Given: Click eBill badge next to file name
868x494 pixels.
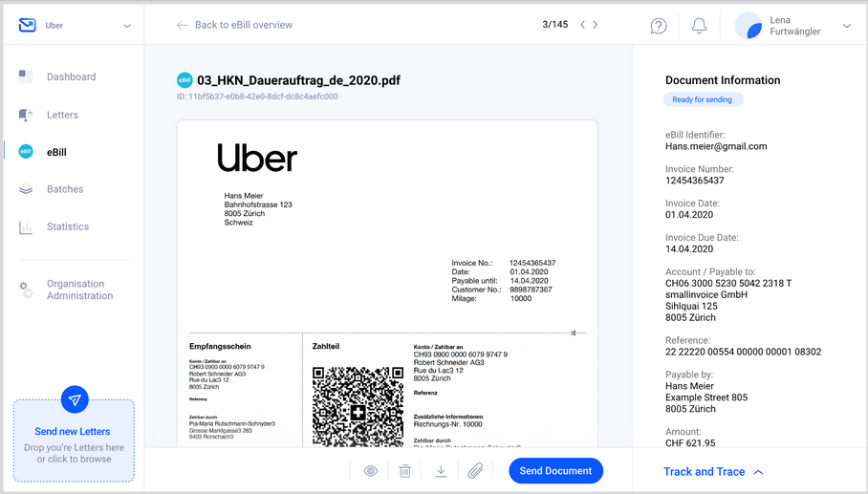Looking at the screenshot, I should (x=184, y=80).
